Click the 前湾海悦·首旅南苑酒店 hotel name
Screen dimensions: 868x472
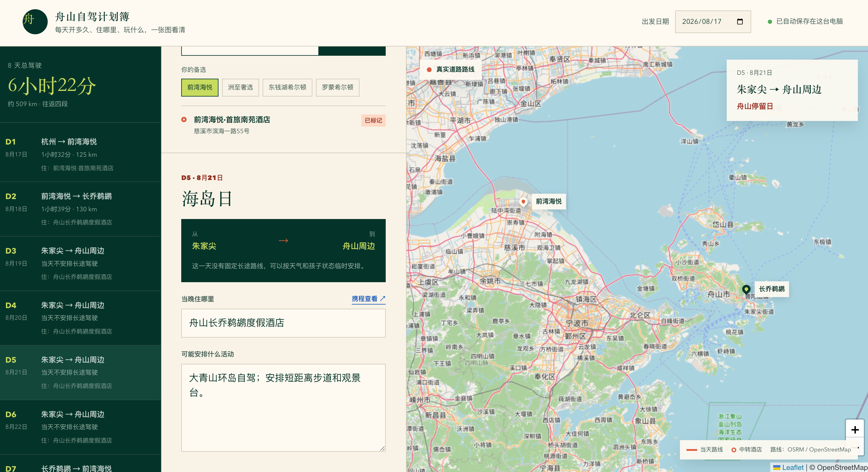pyautogui.click(x=232, y=119)
